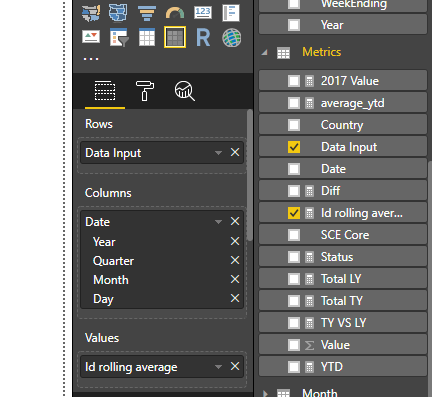Check the SCE Core checkbox

pyautogui.click(x=294, y=235)
